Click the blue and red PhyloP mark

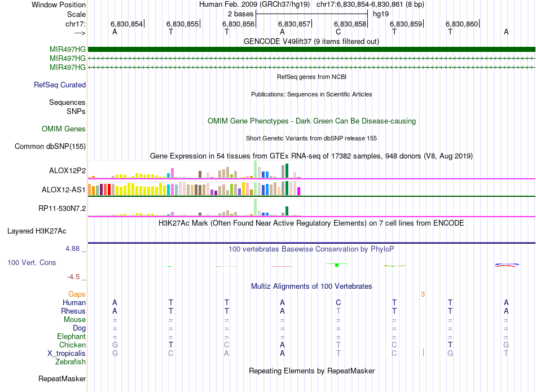coord(507,265)
